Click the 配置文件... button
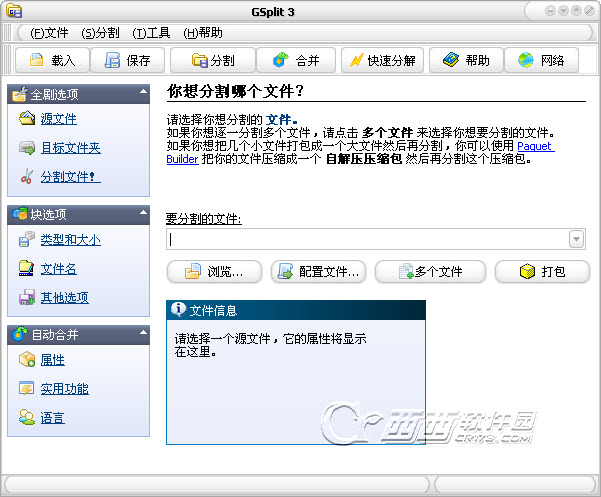The image size is (601, 497). click(x=318, y=272)
